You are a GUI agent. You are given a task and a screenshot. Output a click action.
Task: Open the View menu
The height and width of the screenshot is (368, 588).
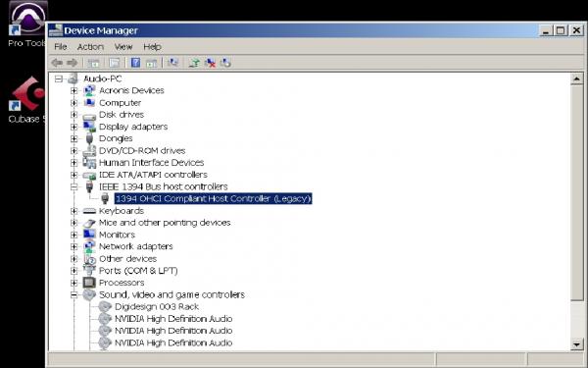pyautogui.click(x=123, y=46)
